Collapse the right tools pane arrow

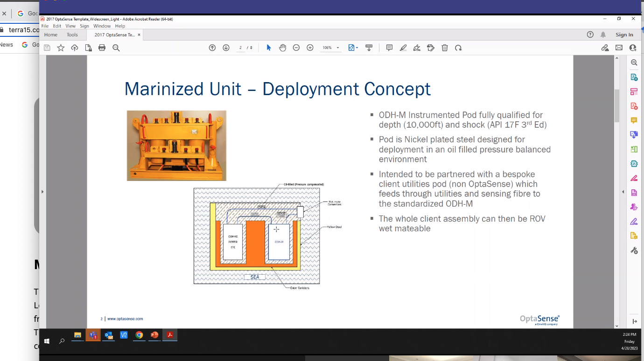tap(623, 192)
